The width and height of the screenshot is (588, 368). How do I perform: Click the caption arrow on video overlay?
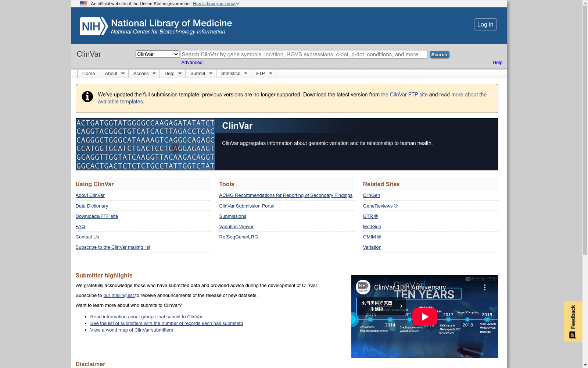401,306
